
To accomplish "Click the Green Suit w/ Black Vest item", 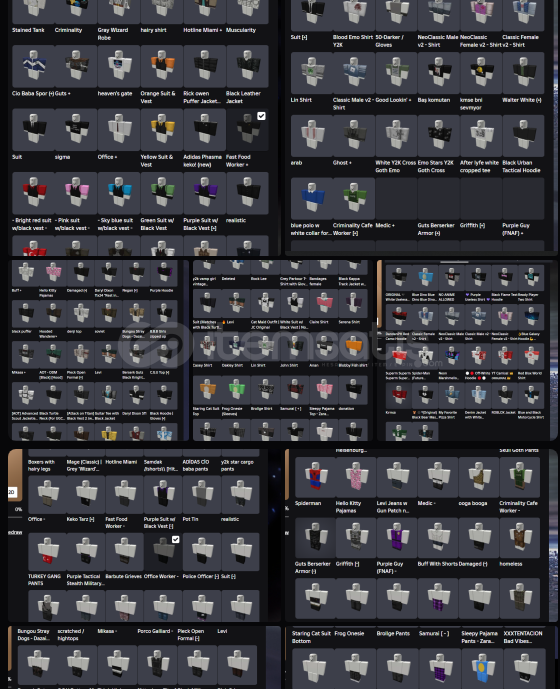I will pyautogui.click(x=162, y=193).
